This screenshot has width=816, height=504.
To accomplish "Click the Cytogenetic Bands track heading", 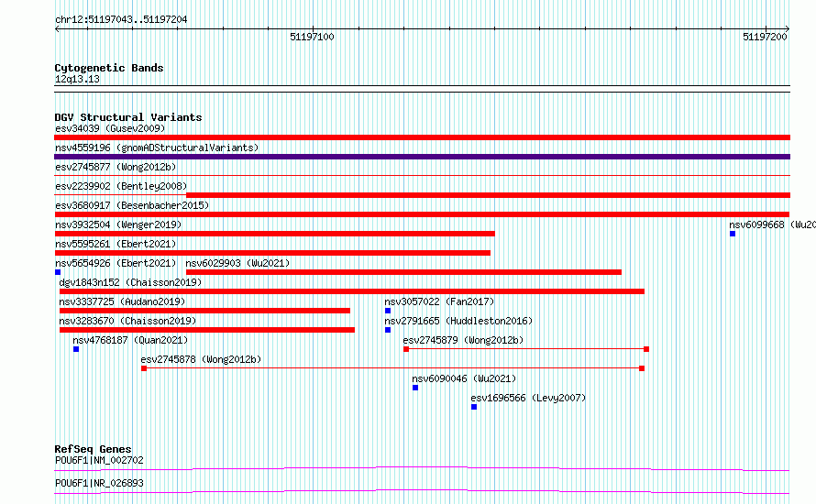I will click(x=109, y=68).
